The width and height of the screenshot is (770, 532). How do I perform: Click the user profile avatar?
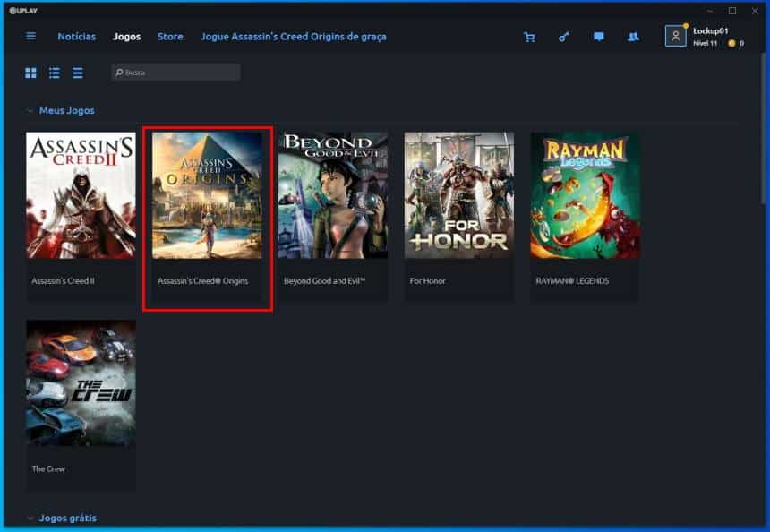point(676,36)
